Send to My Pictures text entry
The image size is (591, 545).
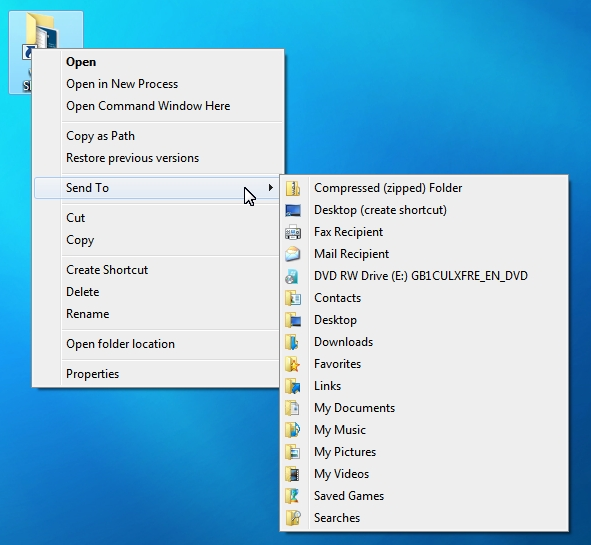pyautogui.click(x=345, y=452)
